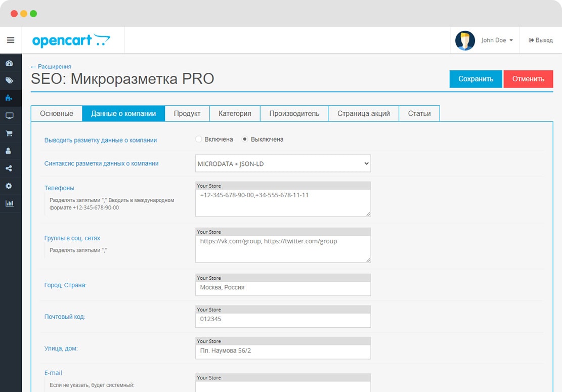Toggle the hamburger menu sidebar
The width and height of the screenshot is (562, 392).
click(10, 40)
